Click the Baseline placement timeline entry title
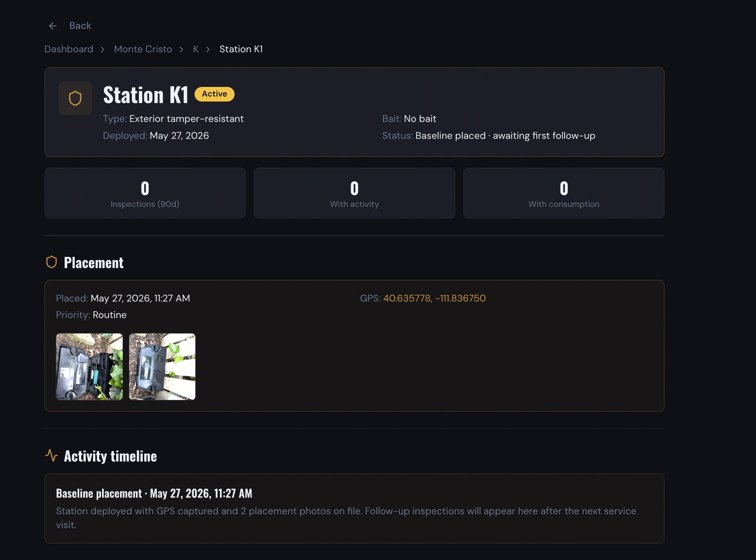756x560 pixels. (154, 493)
